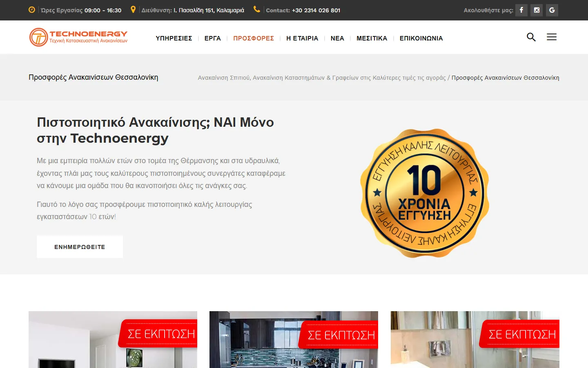
Task: Open the Google social icon
Action: (x=552, y=10)
